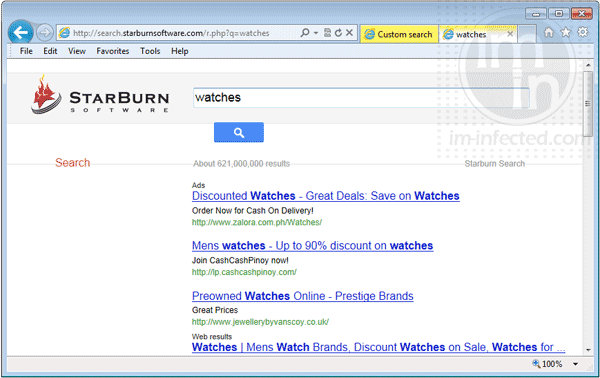
Task: Close the browser window
Action: pos(582,14)
